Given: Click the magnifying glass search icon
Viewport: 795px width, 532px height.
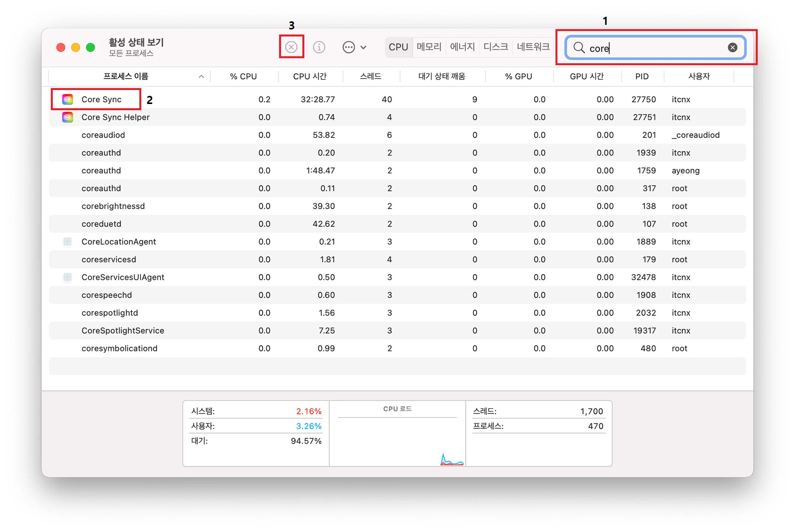Looking at the screenshot, I should 578,47.
